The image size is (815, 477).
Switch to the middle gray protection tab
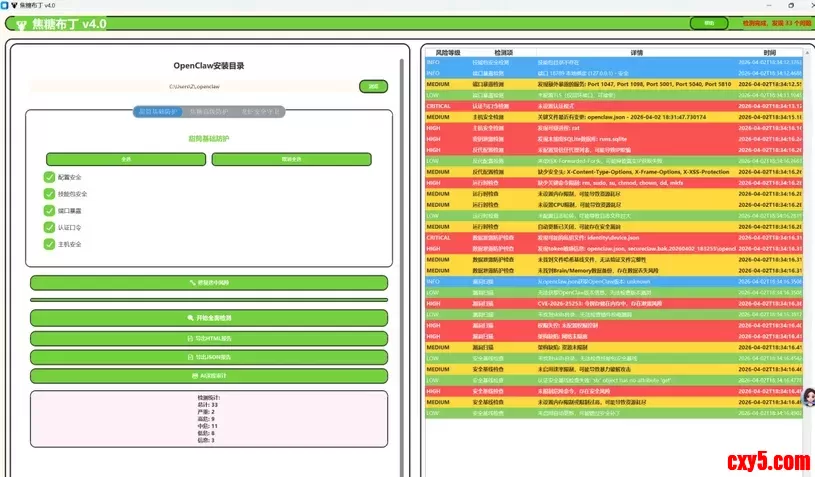click(x=209, y=112)
